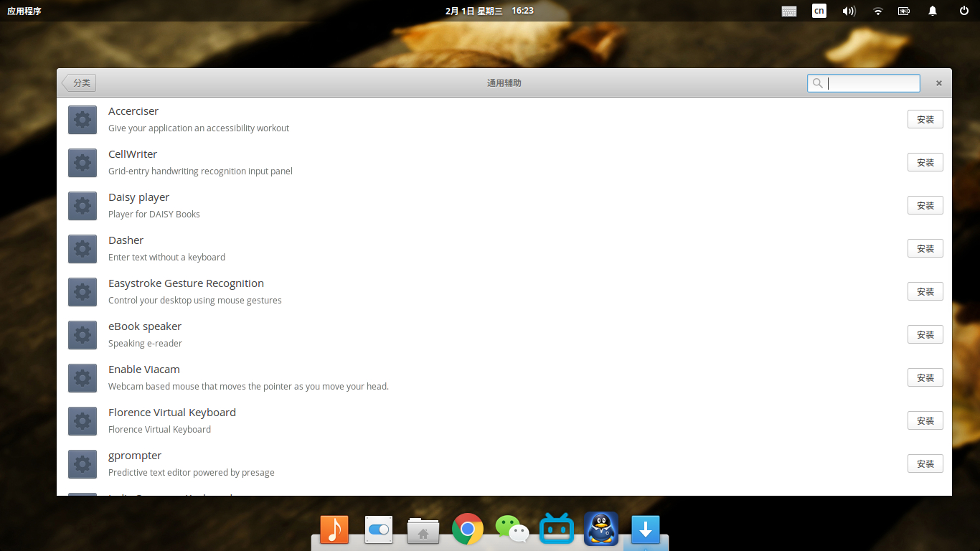Go back to 分类 categories
Screen dimensions: 980x551
tap(79, 83)
